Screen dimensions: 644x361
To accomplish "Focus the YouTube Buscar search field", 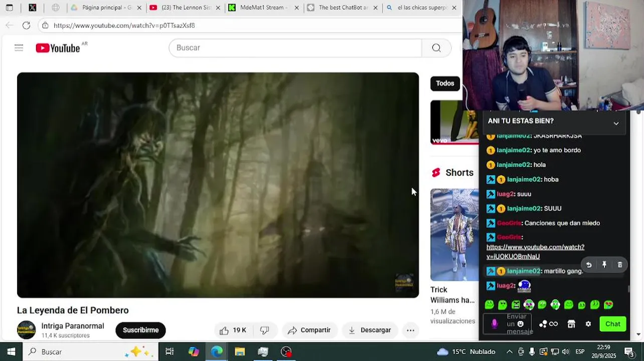I will coord(295,48).
